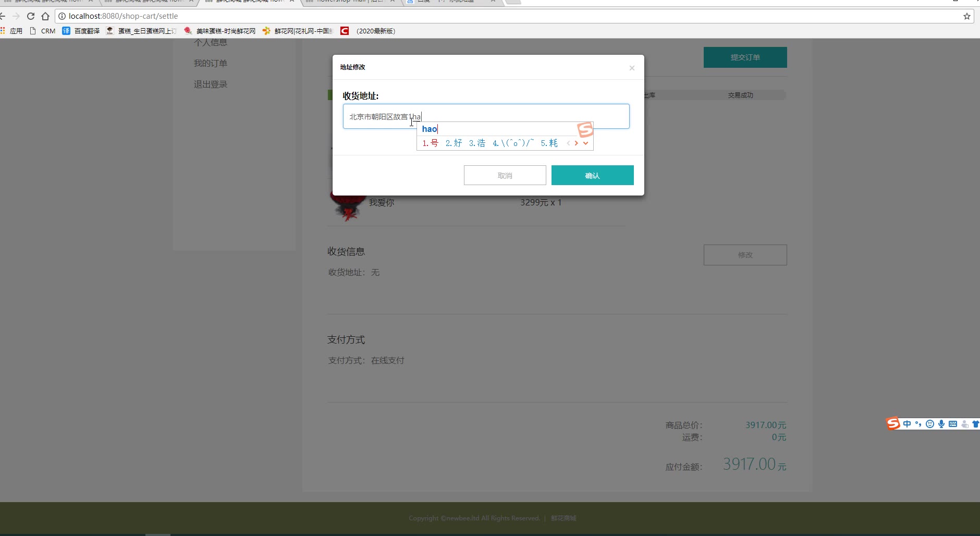This screenshot has width=980, height=536.
Task: Focus the 收货地址 input field
Action: pos(486,116)
